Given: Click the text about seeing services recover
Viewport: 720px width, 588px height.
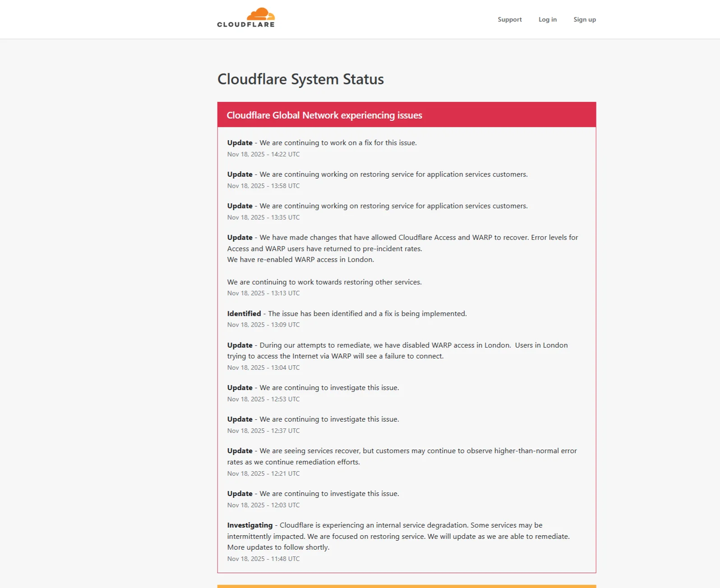Looking at the screenshot, I should click(x=402, y=456).
